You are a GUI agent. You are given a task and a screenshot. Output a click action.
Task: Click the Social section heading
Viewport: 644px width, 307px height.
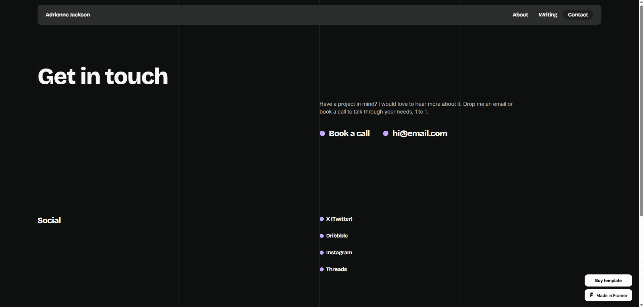coord(49,220)
